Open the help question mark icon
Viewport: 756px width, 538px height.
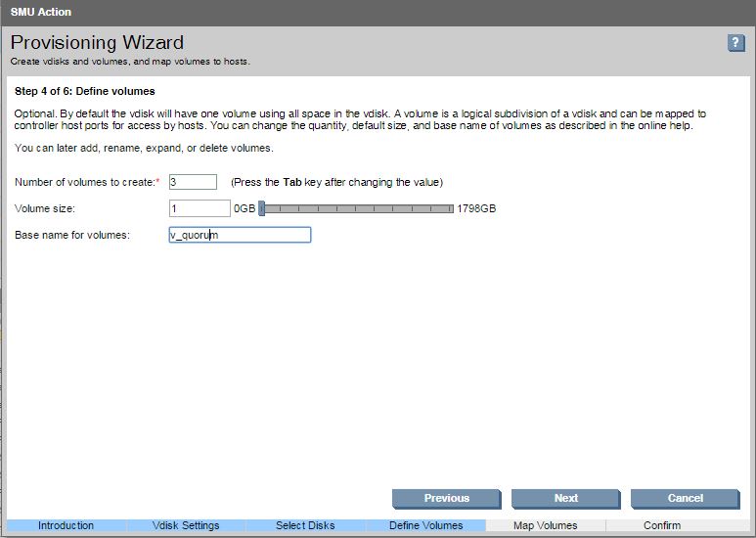pos(736,43)
